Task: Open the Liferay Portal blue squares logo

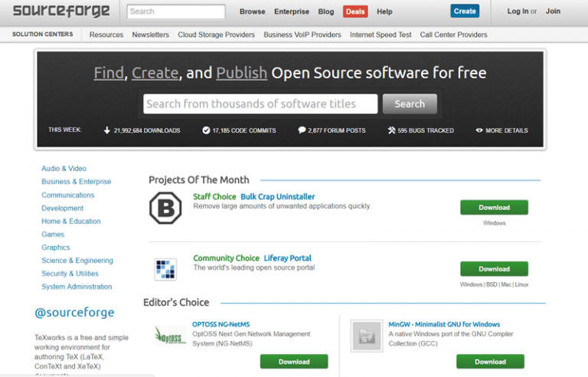Action: click(x=165, y=269)
